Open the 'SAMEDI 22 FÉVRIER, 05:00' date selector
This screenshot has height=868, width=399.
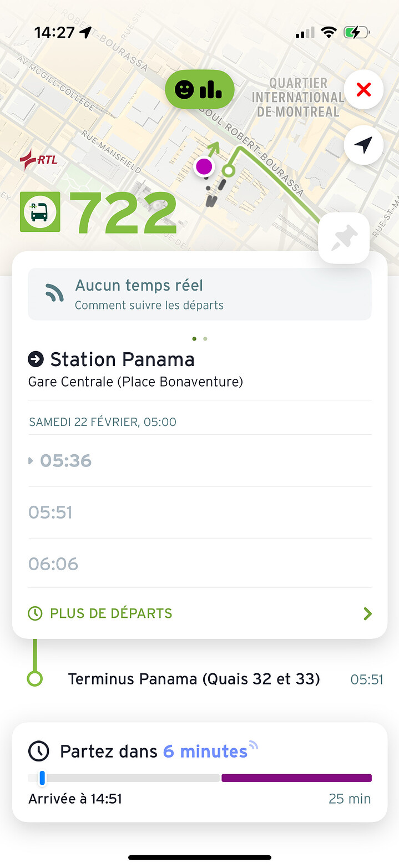coord(103,422)
